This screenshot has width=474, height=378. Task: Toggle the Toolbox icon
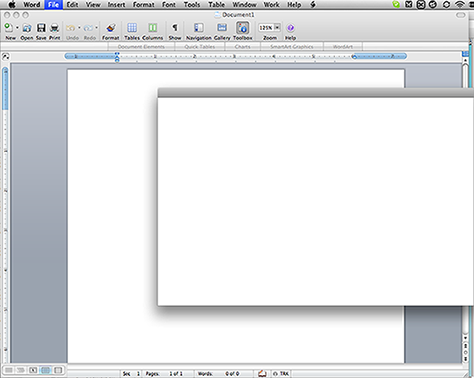243,28
